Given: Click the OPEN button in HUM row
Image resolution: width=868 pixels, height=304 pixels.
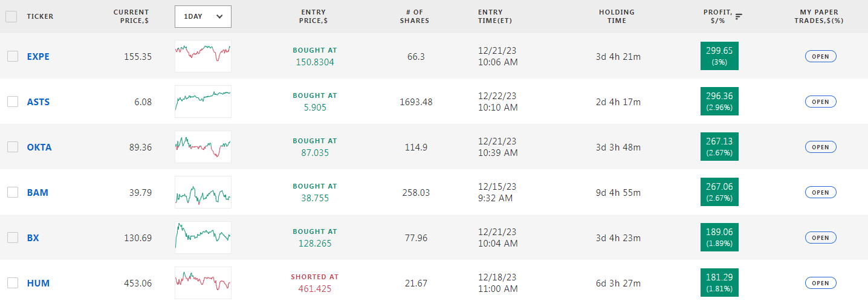Looking at the screenshot, I should [820, 283].
